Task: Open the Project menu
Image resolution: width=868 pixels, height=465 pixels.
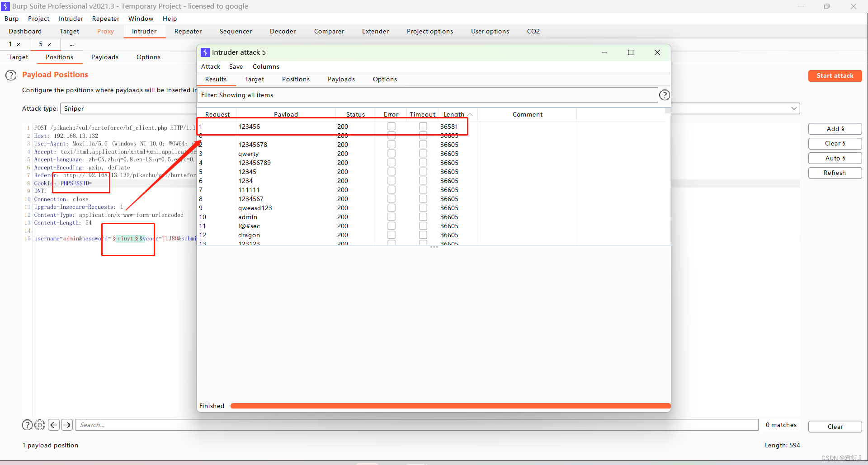Action: point(38,19)
